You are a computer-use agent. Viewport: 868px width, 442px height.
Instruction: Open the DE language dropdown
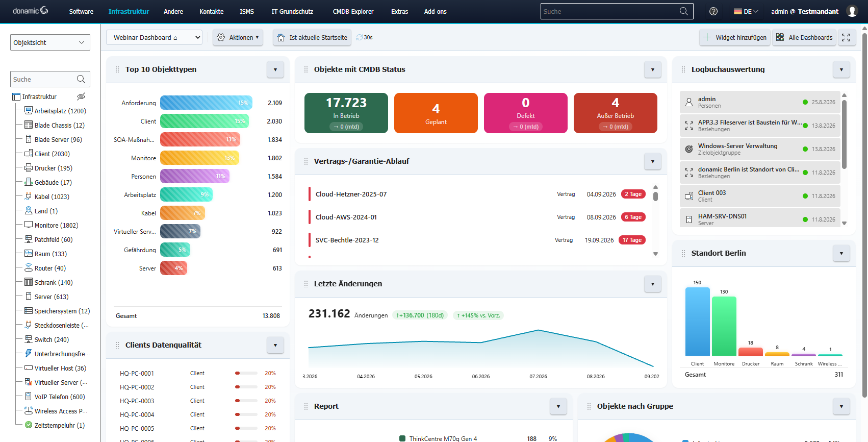click(746, 11)
